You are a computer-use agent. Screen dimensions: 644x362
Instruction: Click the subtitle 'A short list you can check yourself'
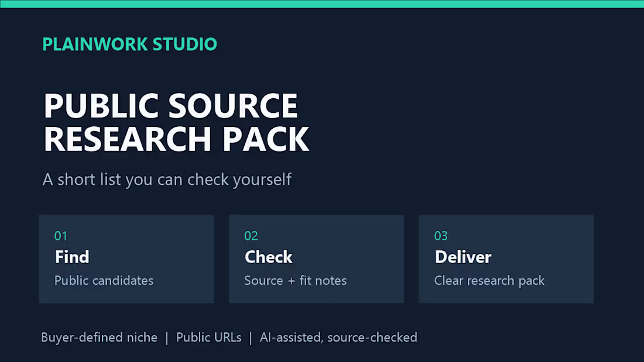tap(167, 180)
